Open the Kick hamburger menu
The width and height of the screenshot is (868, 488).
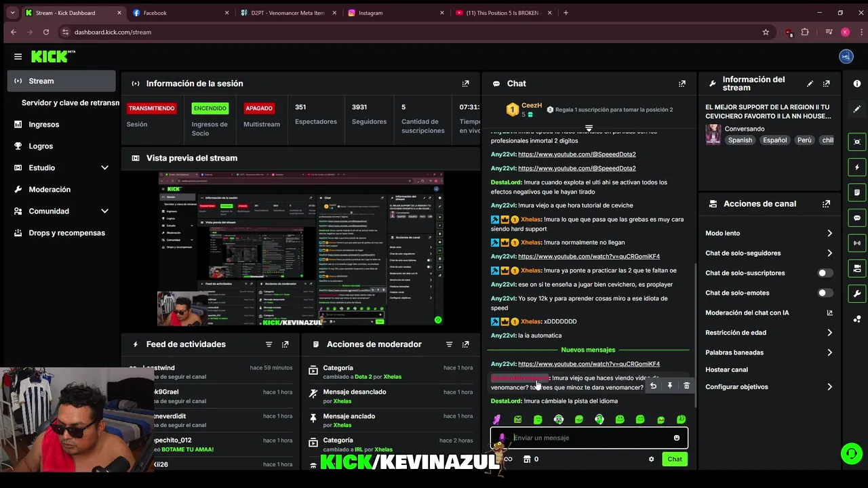point(18,57)
